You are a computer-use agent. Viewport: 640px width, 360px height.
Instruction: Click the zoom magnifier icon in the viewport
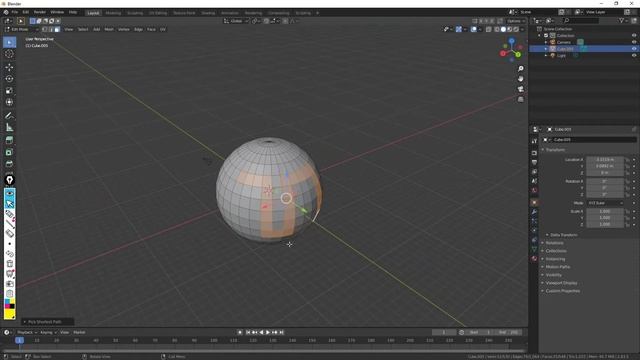(x=520, y=69)
